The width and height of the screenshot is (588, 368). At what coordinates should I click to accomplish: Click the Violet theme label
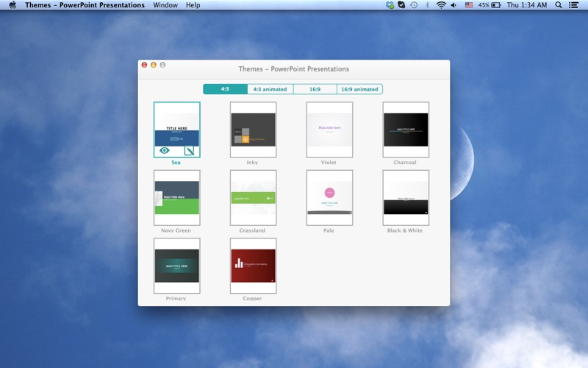point(329,162)
